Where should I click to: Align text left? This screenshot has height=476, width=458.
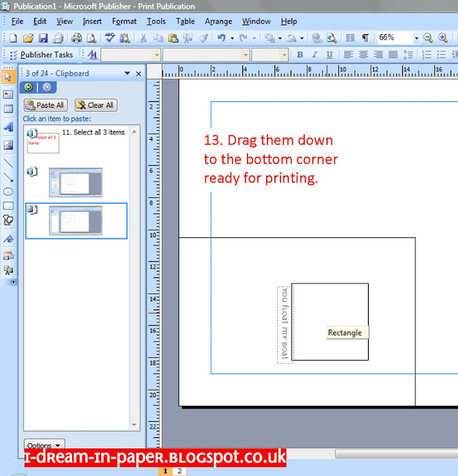(x=349, y=55)
